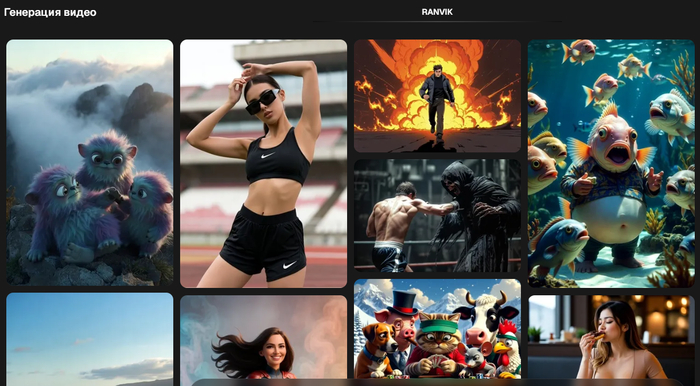Image resolution: width=700 pixels, height=386 pixels.
Task: Open the man walking from explosion thumbnail
Action: pyautogui.click(x=438, y=96)
